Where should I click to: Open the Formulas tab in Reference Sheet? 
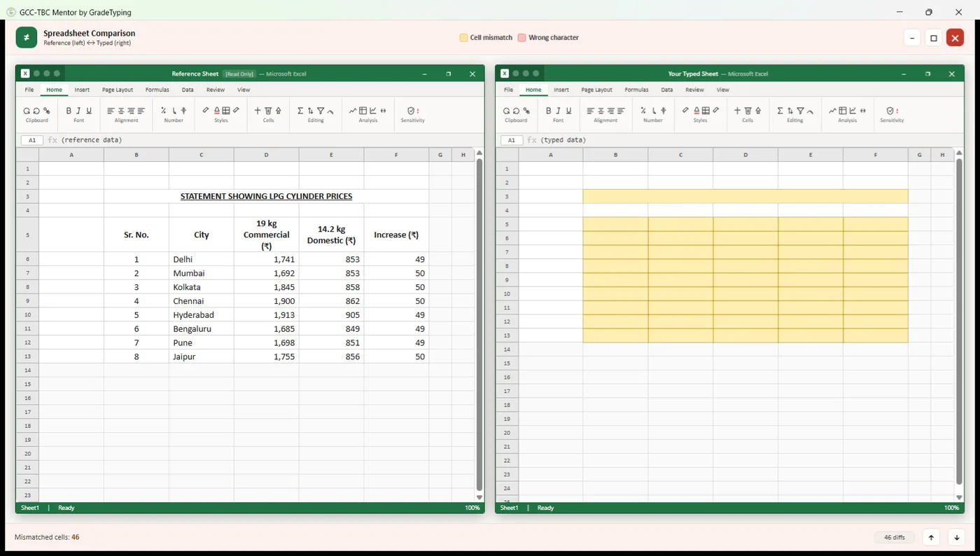[157, 90]
